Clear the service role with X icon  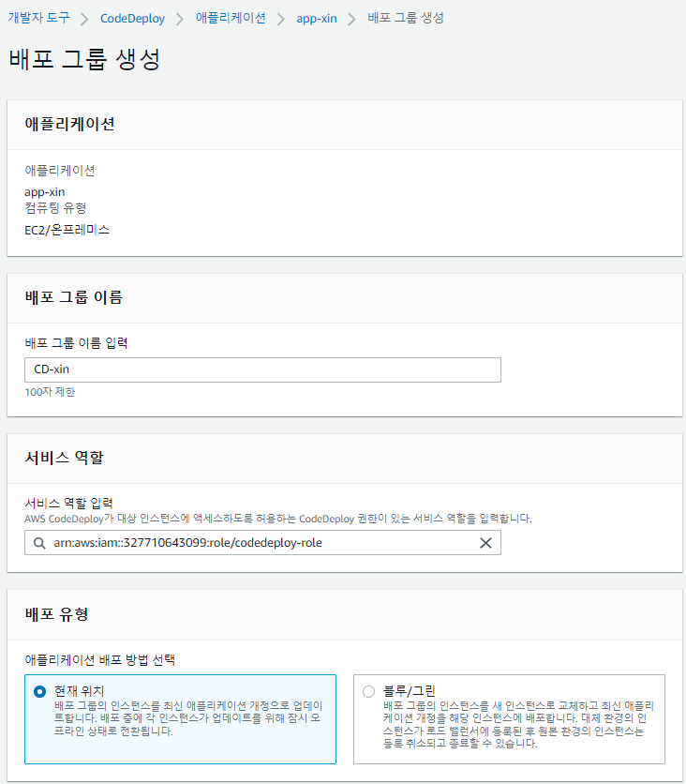pos(485,543)
